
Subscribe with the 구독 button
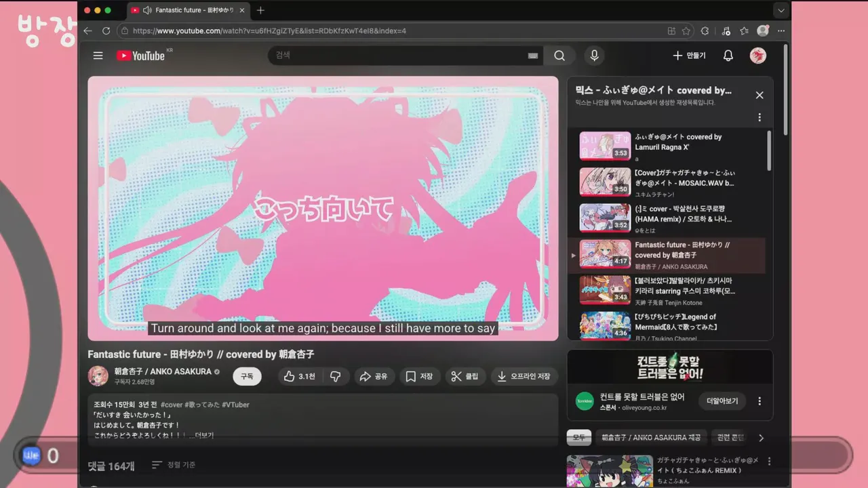[247, 376]
